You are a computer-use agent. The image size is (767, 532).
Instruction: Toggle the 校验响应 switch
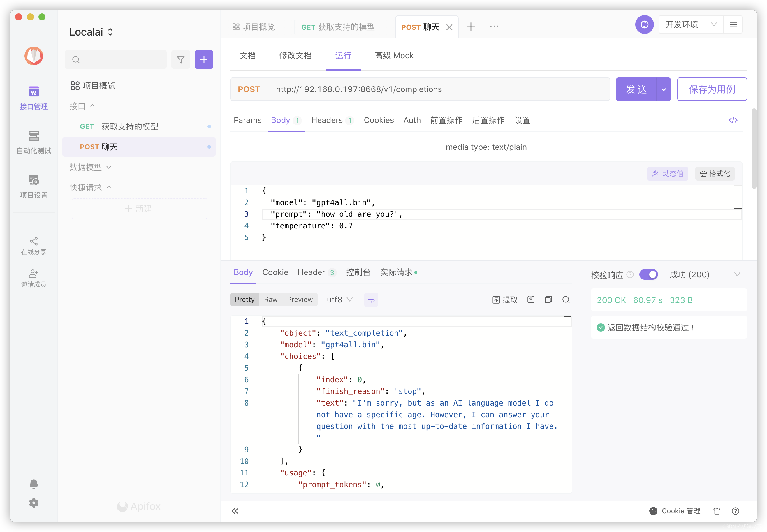coord(648,275)
